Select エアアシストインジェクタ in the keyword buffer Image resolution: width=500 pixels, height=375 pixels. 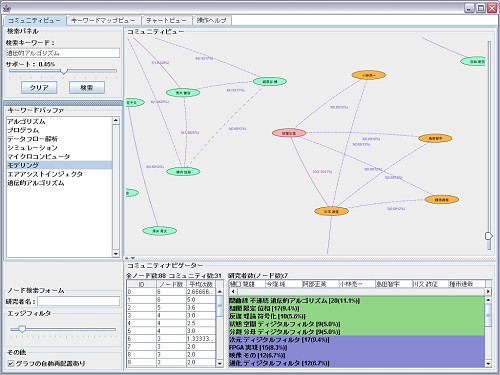click(x=59, y=174)
